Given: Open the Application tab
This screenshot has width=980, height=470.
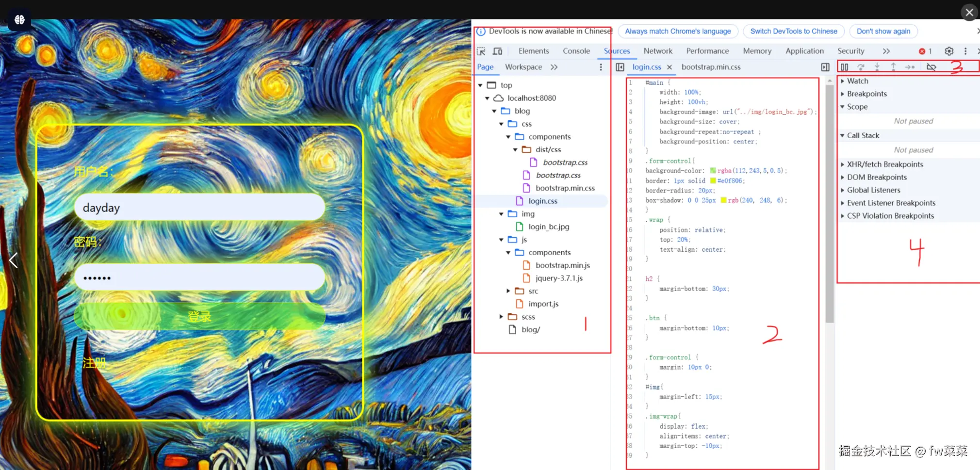Looking at the screenshot, I should coord(804,51).
